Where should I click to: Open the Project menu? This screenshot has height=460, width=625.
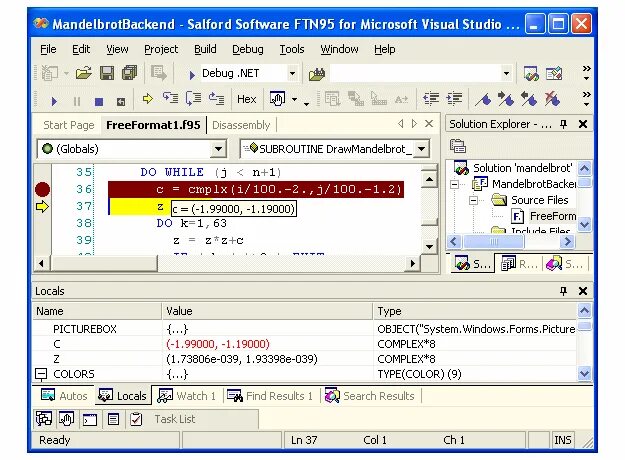click(161, 49)
